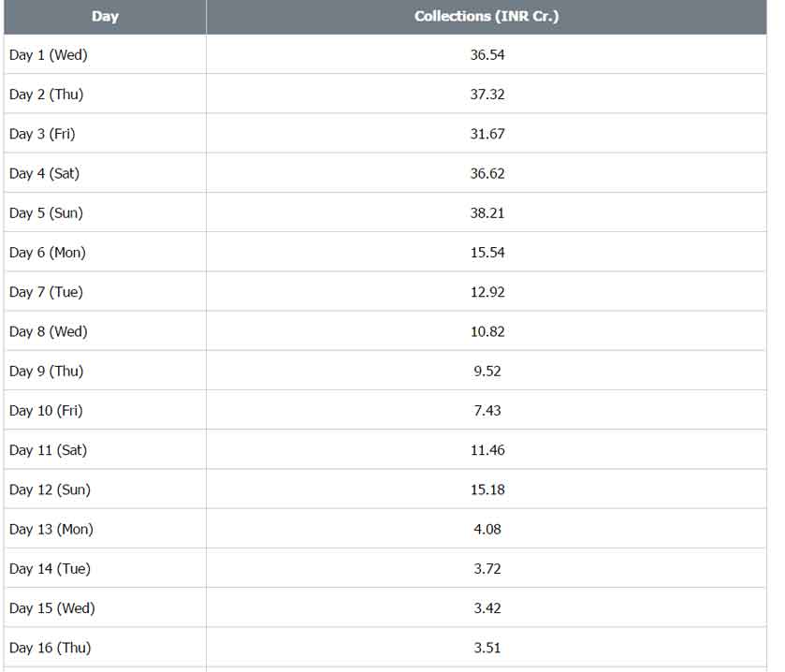This screenshot has height=672, width=785.
Task: Select the Day 14 (Tue) cell
Action: 51,569
